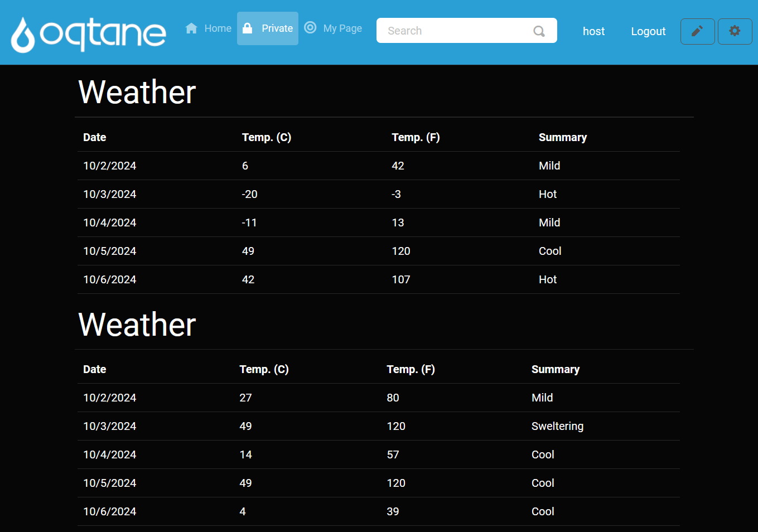Screen dimensions: 758x532
Task: Click the Sweltering summary cell
Action: coord(557,426)
